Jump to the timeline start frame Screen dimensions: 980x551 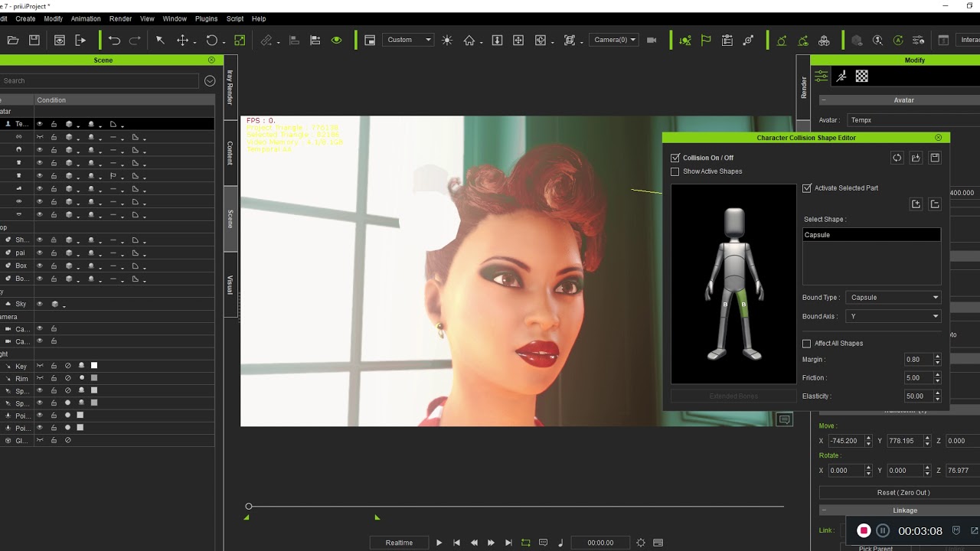(456, 543)
